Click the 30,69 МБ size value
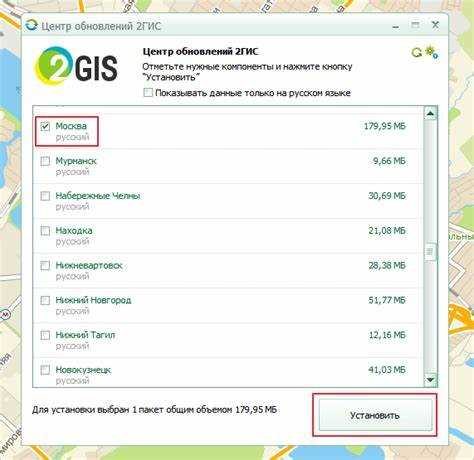Viewport: 474px width, 460px height. pos(387,196)
